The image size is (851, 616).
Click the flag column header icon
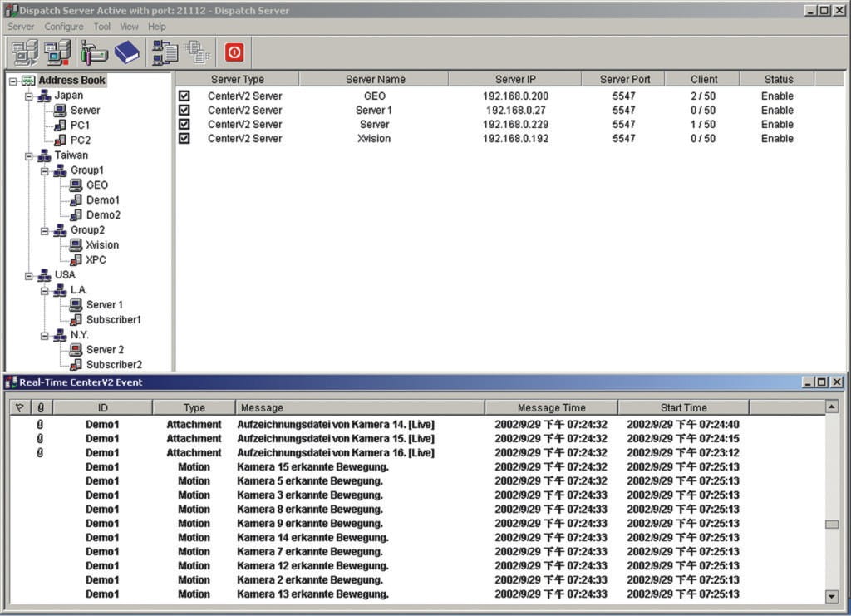(x=20, y=407)
